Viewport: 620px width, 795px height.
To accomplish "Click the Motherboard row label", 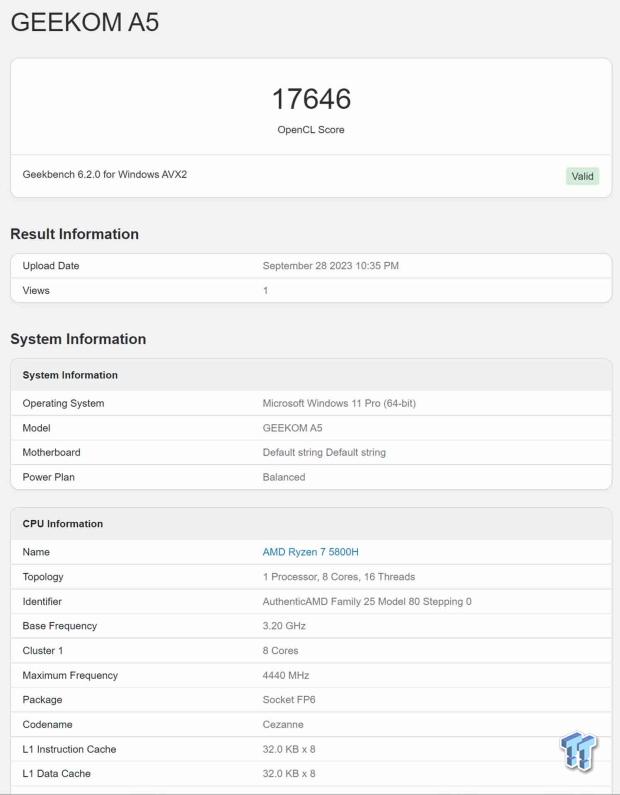I will 51,452.
